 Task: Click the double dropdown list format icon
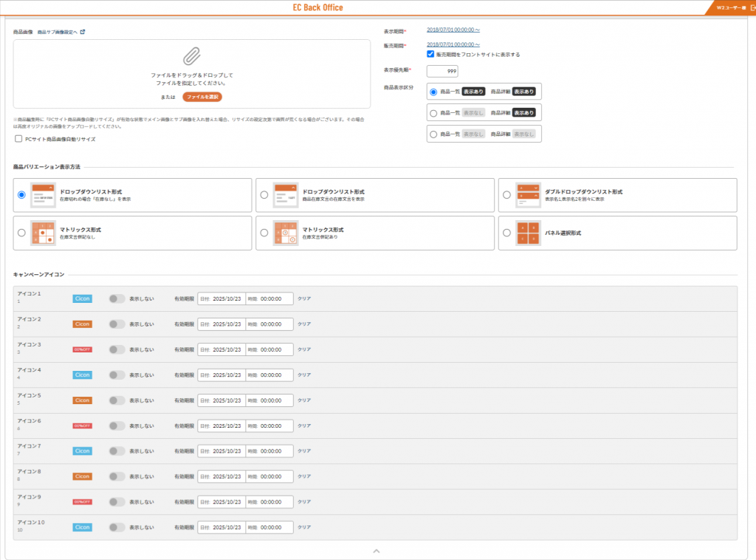(x=528, y=195)
